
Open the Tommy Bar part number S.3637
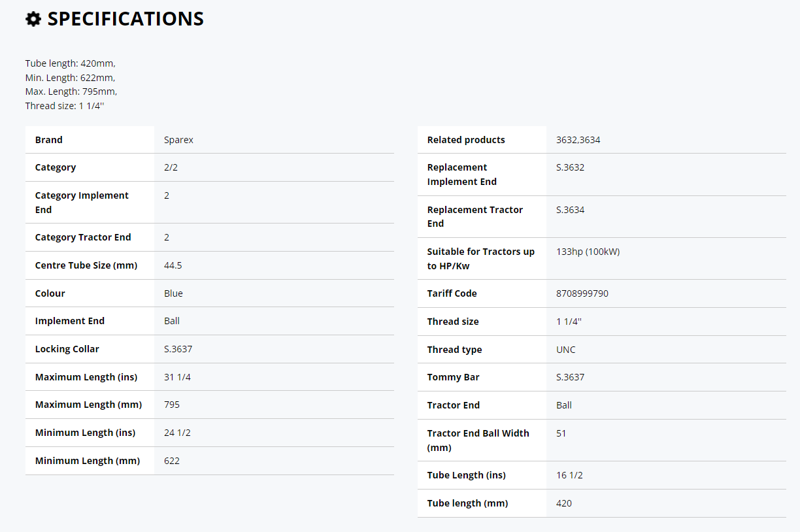pyautogui.click(x=570, y=377)
